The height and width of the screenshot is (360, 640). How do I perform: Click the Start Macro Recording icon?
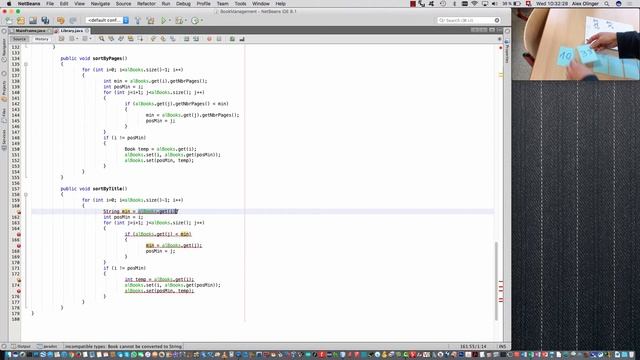click(x=209, y=39)
